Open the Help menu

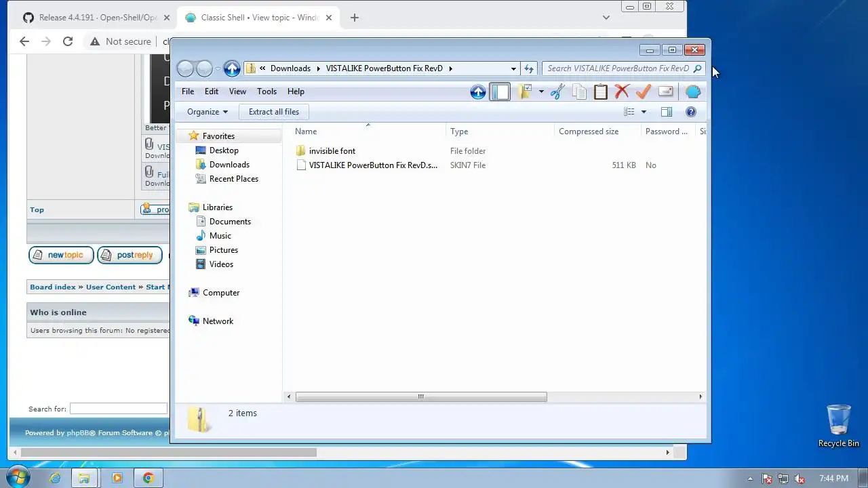(x=296, y=91)
